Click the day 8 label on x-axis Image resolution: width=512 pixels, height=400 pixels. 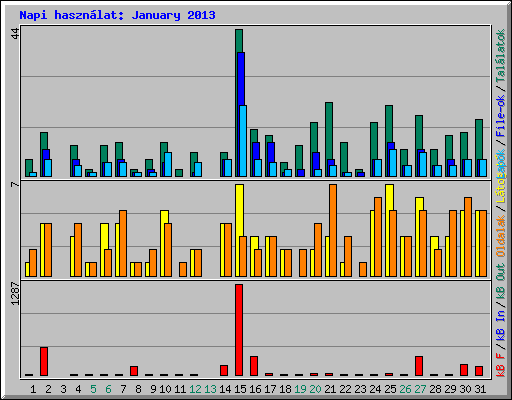(138, 389)
